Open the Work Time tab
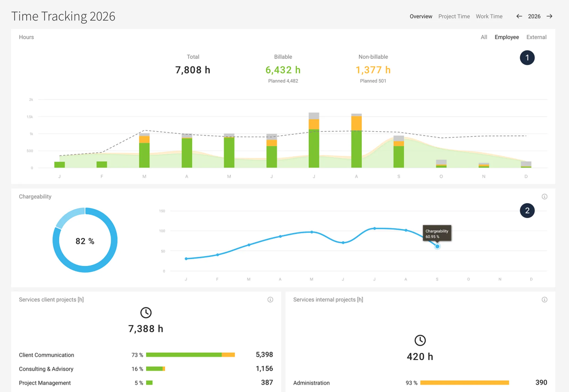Image resolution: width=569 pixels, height=392 pixels. coord(489,16)
